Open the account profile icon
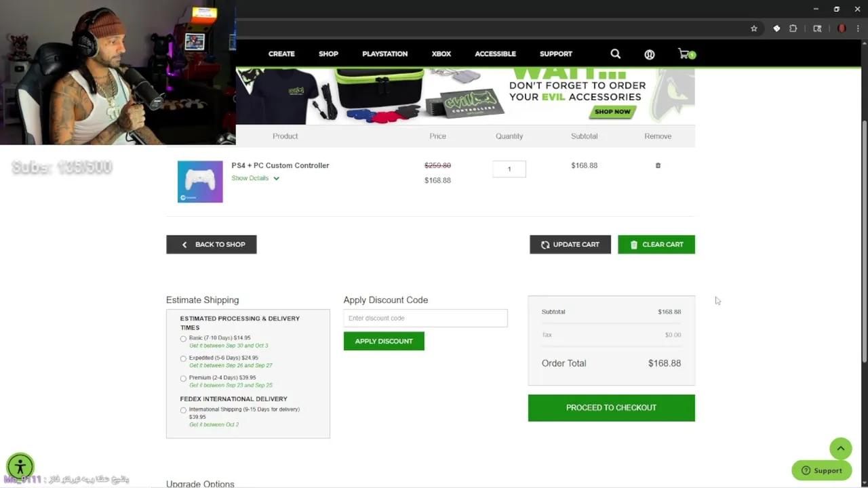868x488 pixels. tap(650, 54)
